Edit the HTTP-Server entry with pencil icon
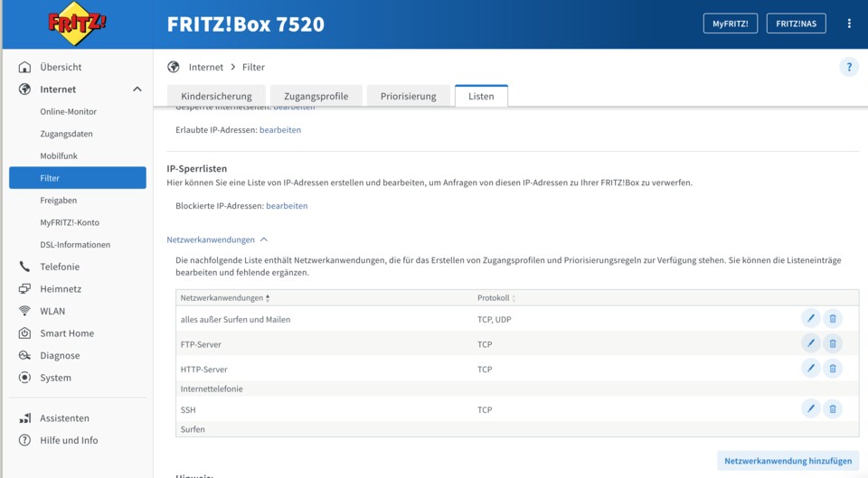The height and width of the screenshot is (478, 868). click(x=810, y=369)
